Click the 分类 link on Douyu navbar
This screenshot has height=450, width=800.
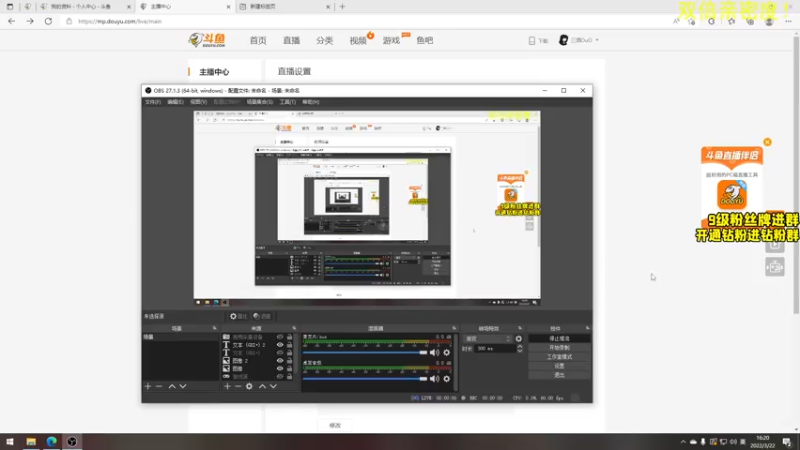click(324, 40)
